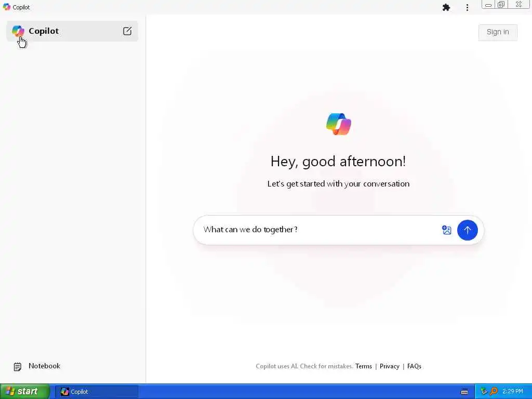Open the Notebook label in sidebar
This screenshot has height=399, width=532.
tap(45, 366)
